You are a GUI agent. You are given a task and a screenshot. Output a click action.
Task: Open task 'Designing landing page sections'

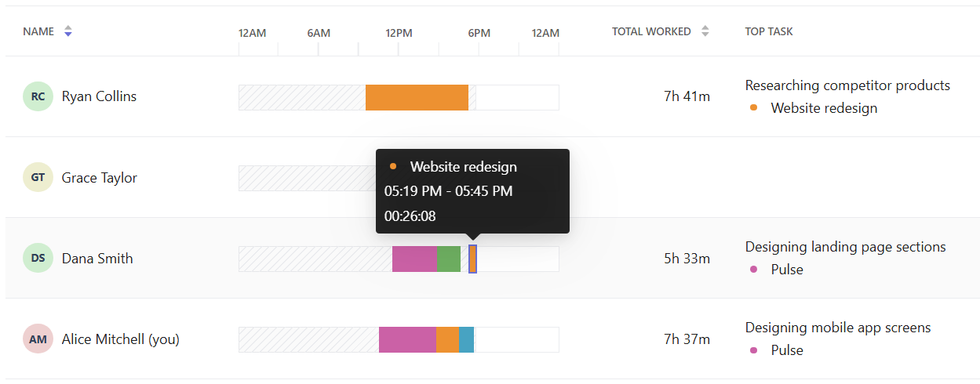[x=846, y=247]
